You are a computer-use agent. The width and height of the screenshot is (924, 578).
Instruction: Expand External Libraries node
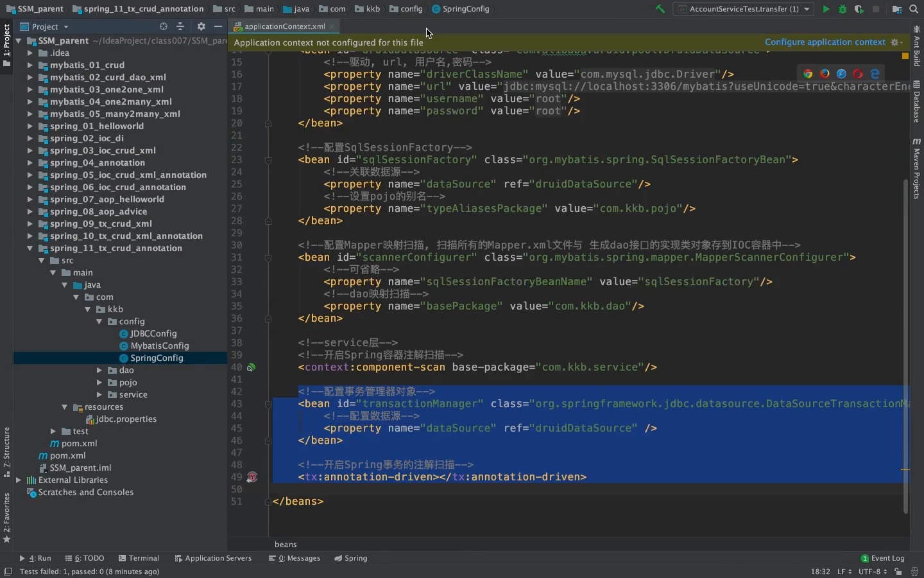(x=18, y=480)
